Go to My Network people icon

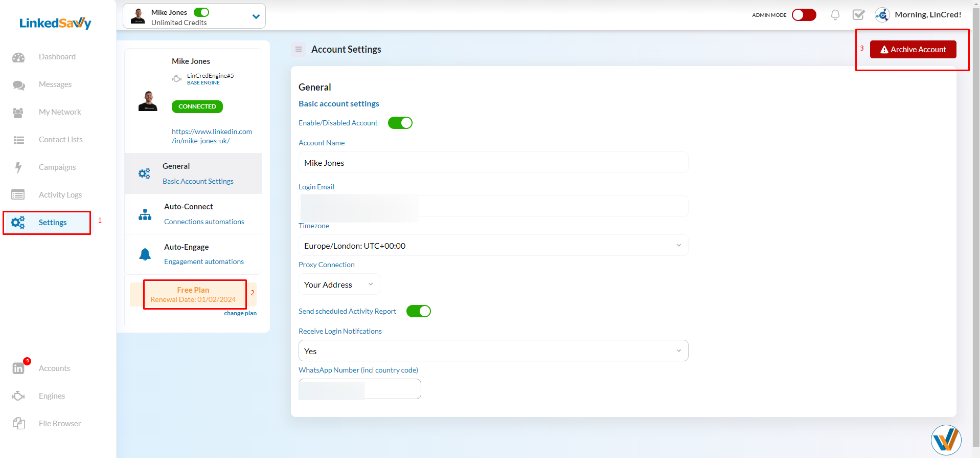(18, 113)
